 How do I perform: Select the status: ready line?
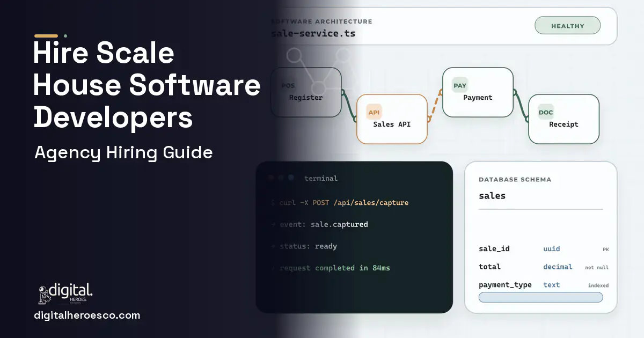point(304,246)
